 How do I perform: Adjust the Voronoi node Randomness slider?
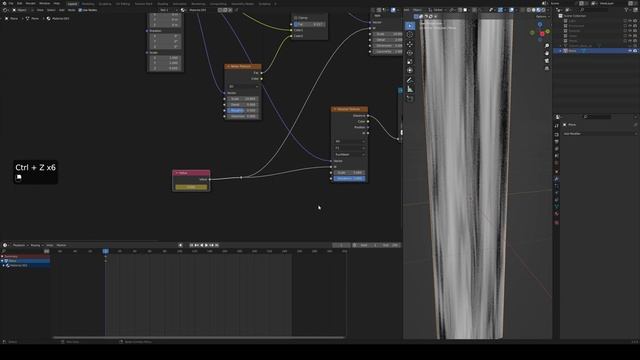point(349,178)
